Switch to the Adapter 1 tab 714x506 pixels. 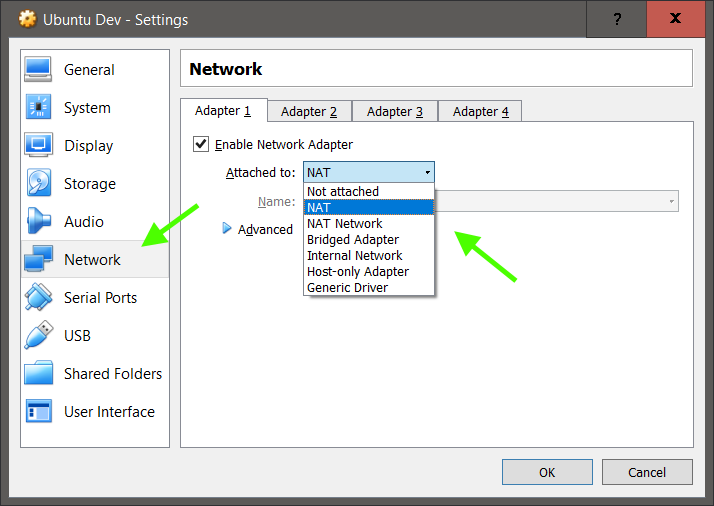[224, 111]
